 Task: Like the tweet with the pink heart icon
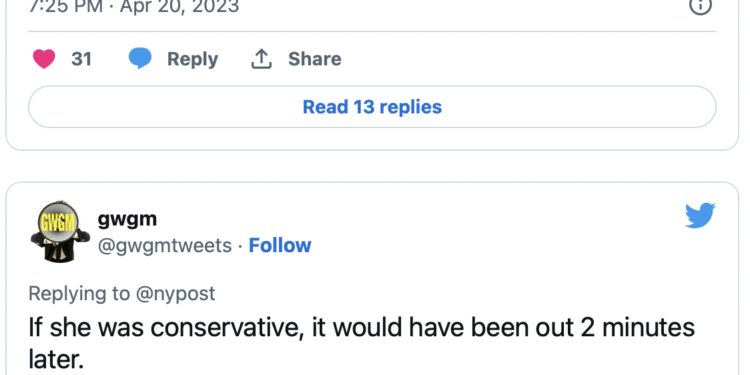[44, 59]
